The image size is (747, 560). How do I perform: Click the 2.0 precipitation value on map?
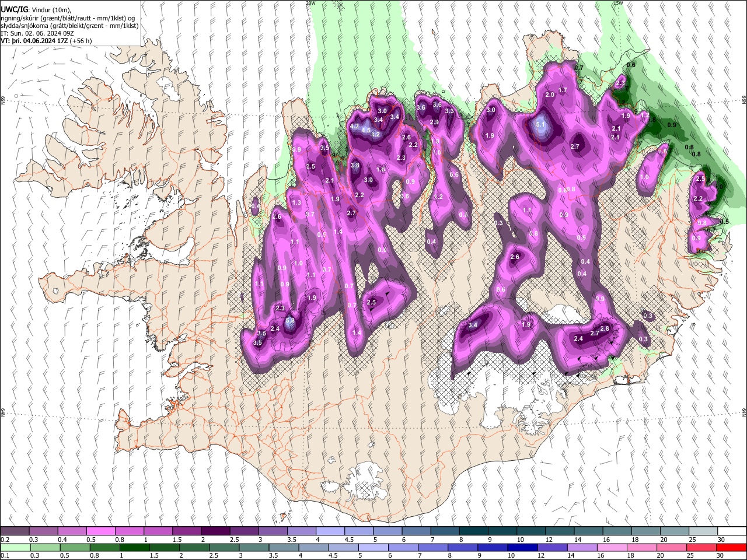click(x=549, y=94)
